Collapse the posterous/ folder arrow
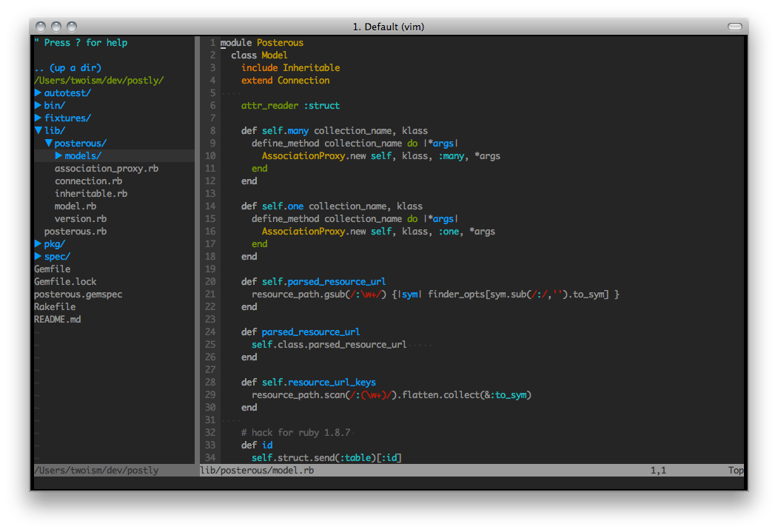778x532 pixels. click(48, 144)
